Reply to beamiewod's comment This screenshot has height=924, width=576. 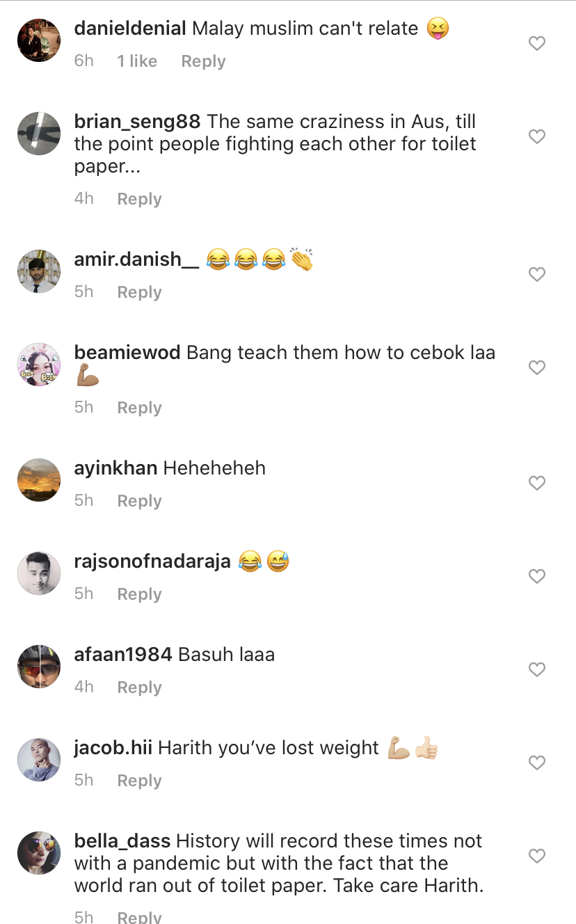[139, 408]
